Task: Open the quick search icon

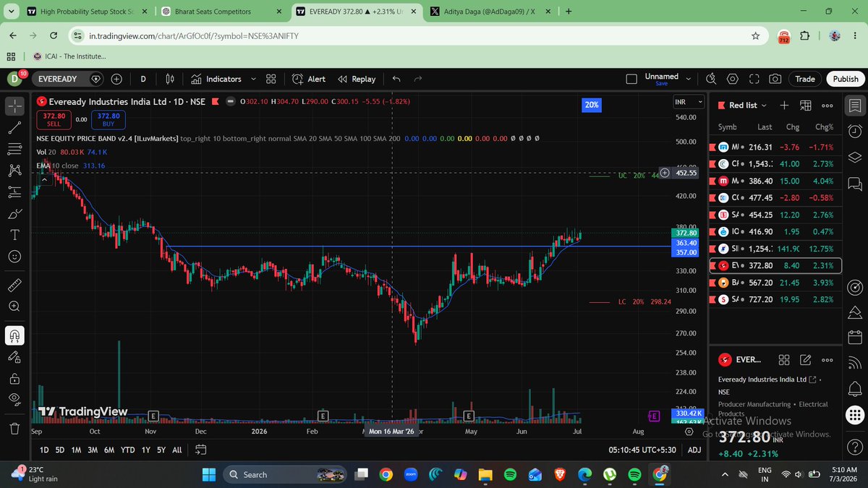Action: point(711,79)
